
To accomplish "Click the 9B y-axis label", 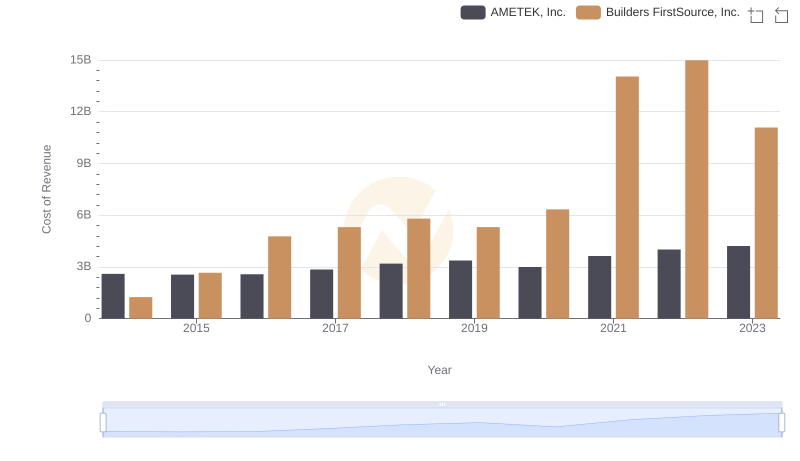I will point(84,163).
